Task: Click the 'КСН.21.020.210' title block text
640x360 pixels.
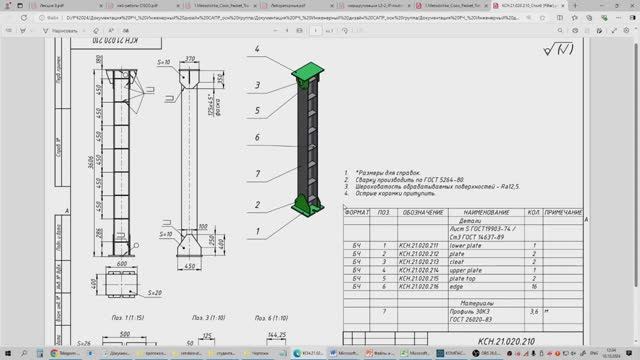Action: click(x=506, y=341)
